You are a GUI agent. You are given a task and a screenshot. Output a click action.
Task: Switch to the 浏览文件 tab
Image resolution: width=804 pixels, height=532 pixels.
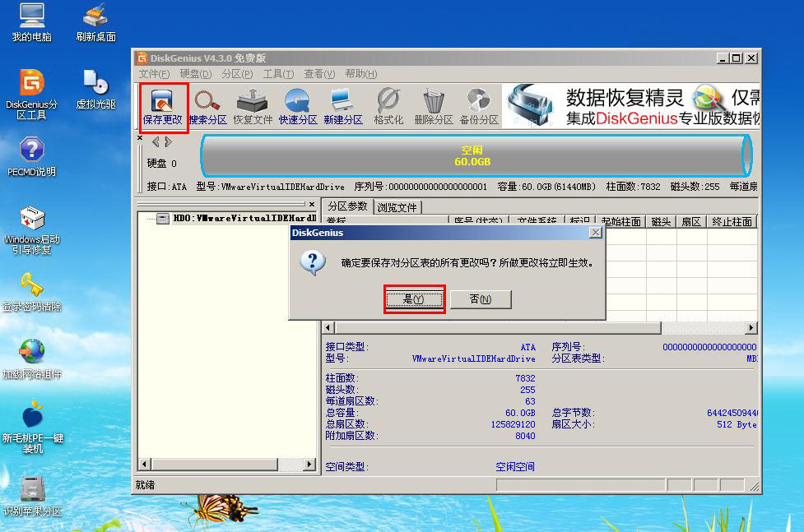pos(397,207)
